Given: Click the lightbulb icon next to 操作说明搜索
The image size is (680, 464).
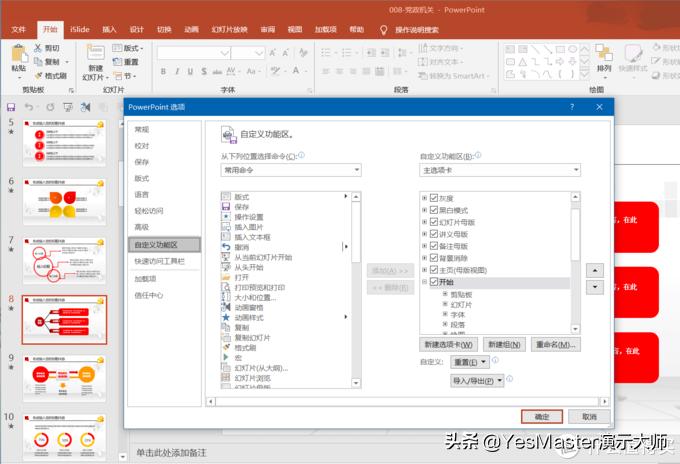Looking at the screenshot, I should 383,30.
